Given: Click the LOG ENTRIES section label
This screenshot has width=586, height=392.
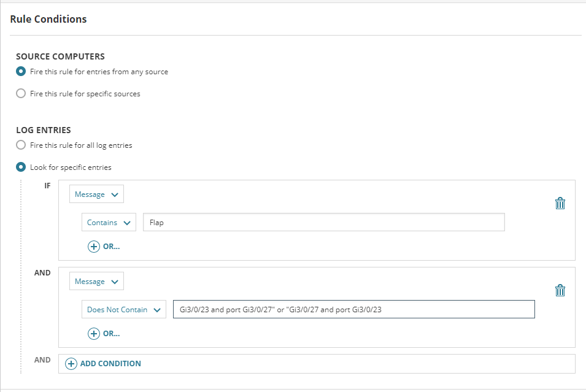Looking at the screenshot, I should point(44,130).
